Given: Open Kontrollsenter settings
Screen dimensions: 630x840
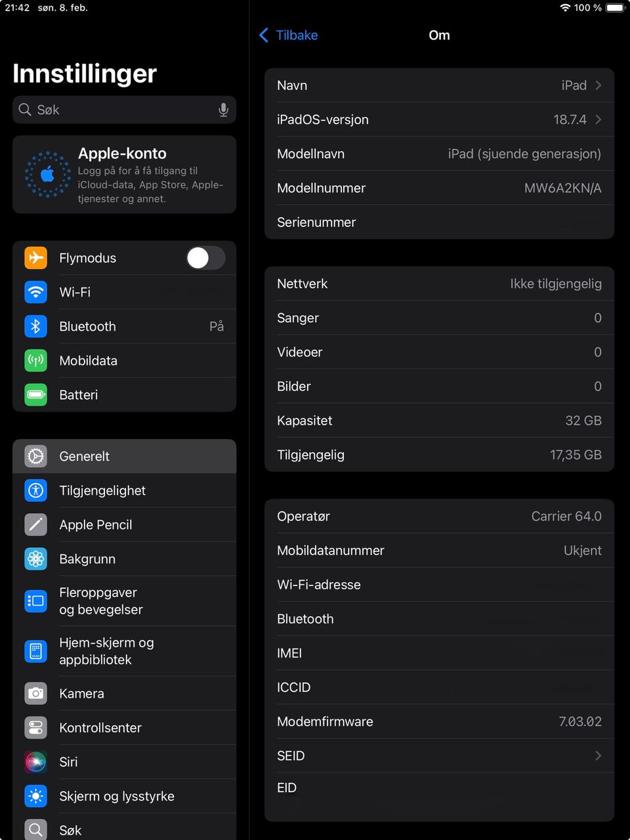Looking at the screenshot, I should pos(124,727).
